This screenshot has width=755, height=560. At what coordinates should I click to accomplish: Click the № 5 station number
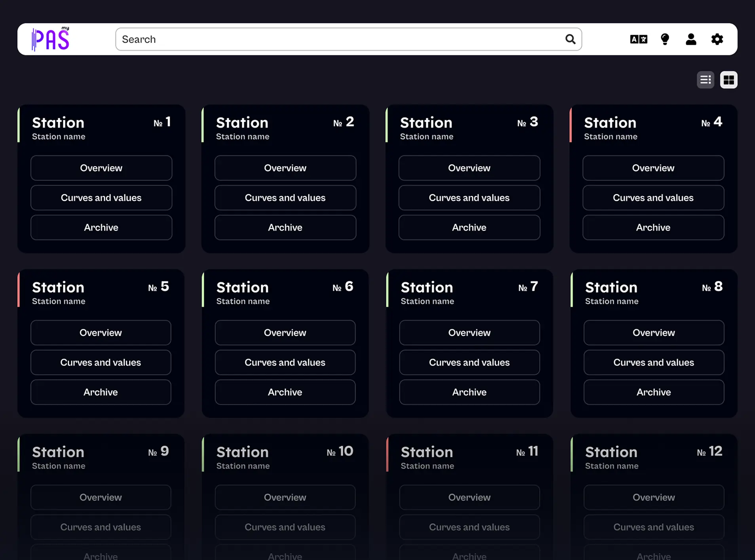click(x=159, y=286)
